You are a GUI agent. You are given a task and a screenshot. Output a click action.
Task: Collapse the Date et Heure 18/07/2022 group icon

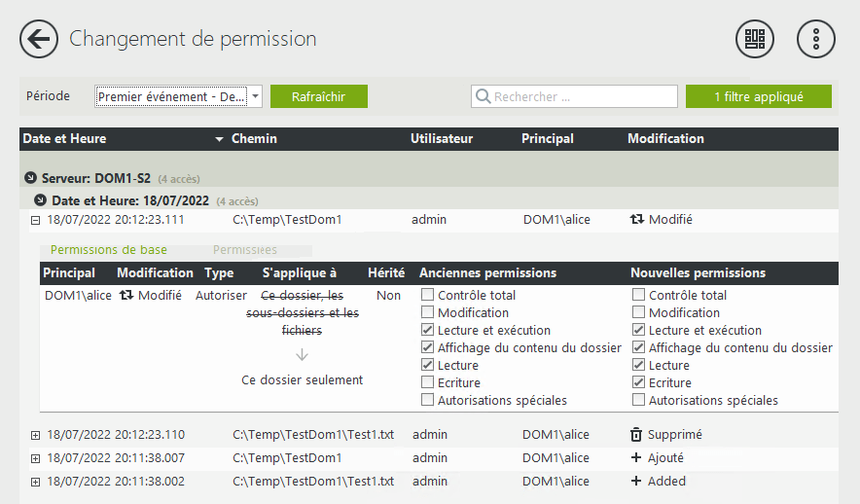click(41, 201)
